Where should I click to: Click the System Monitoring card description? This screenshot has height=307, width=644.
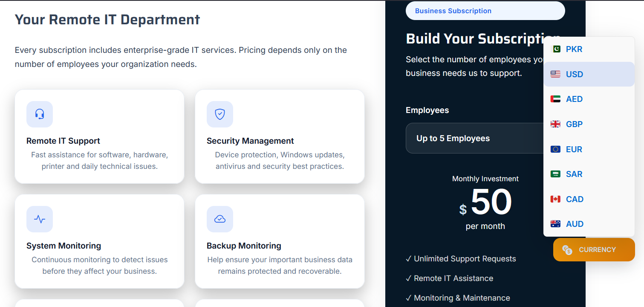point(100,265)
